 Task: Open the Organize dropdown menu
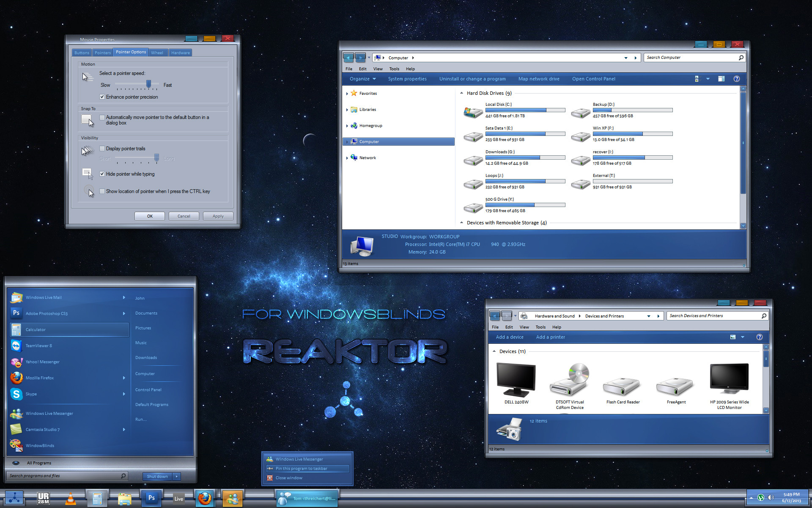pyautogui.click(x=362, y=79)
